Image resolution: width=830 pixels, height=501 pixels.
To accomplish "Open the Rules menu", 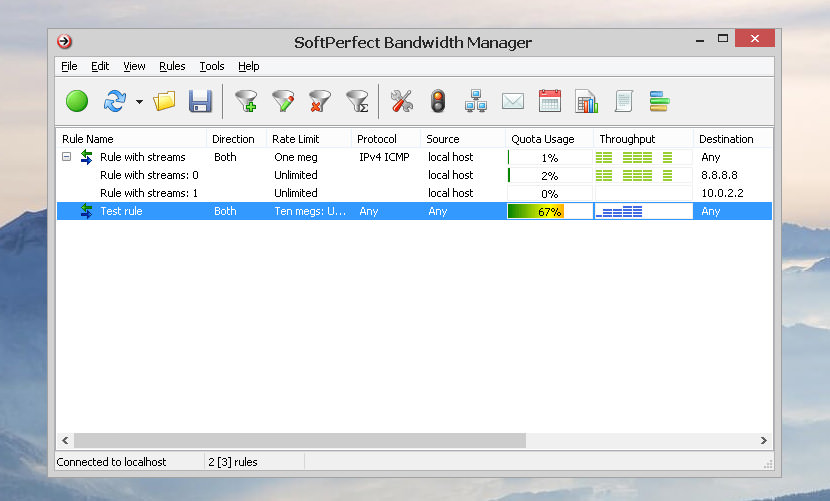I will pos(172,66).
